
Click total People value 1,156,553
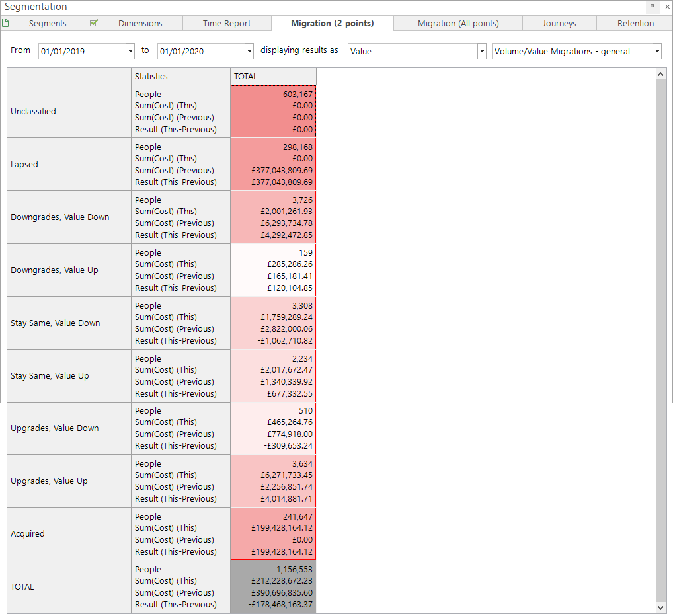pos(294,569)
